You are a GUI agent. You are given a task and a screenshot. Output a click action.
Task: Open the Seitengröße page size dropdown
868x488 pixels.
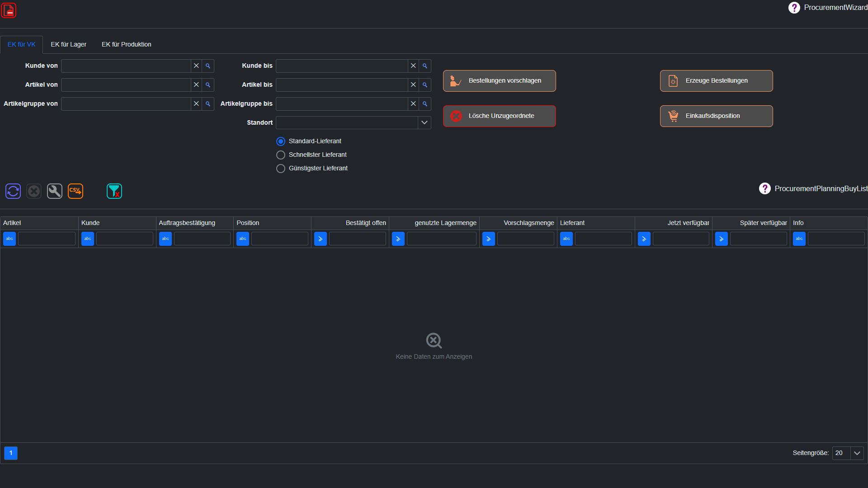click(x=857, y=453)
